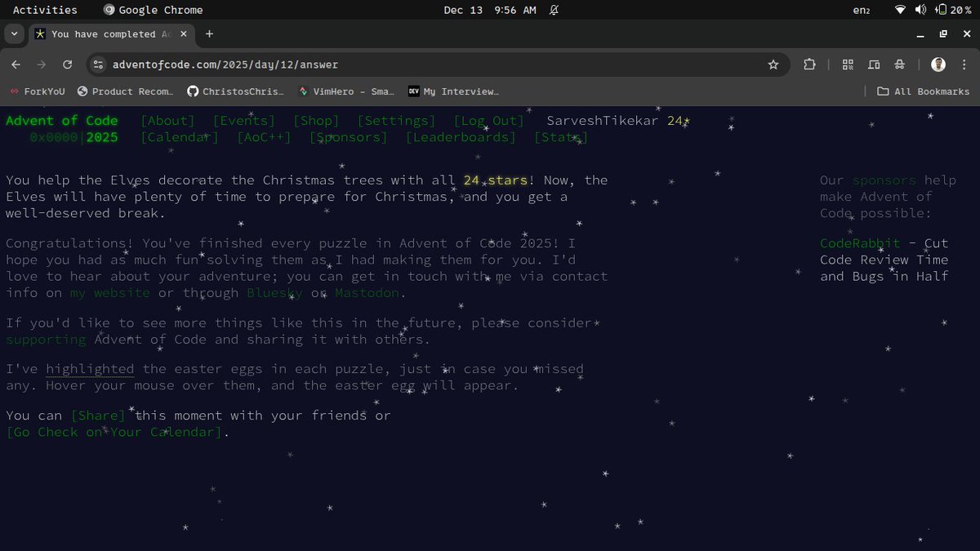Open the All Bookmarks folder

click(x=923, y=91)
